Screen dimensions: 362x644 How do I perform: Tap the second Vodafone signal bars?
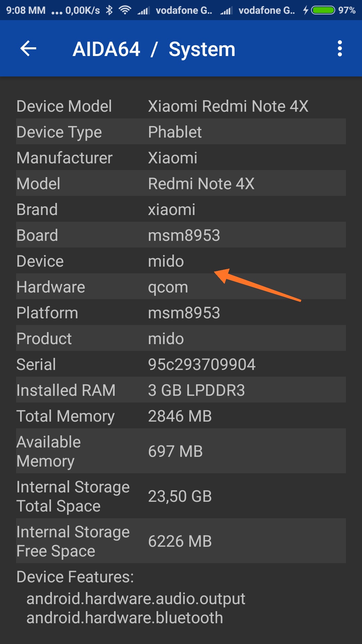(226, 11)
